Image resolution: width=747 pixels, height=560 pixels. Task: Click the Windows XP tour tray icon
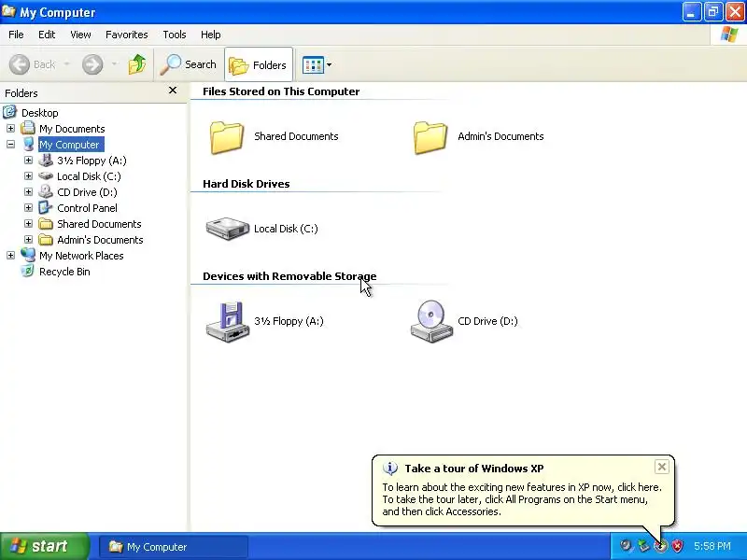pyautogui.click(x=660, y=546)
